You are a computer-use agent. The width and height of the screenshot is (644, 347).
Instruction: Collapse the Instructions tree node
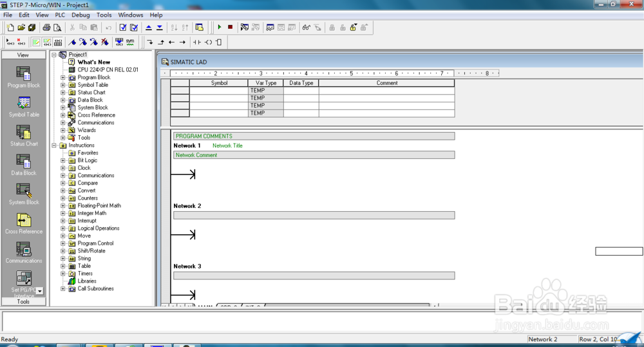point(54,145)
